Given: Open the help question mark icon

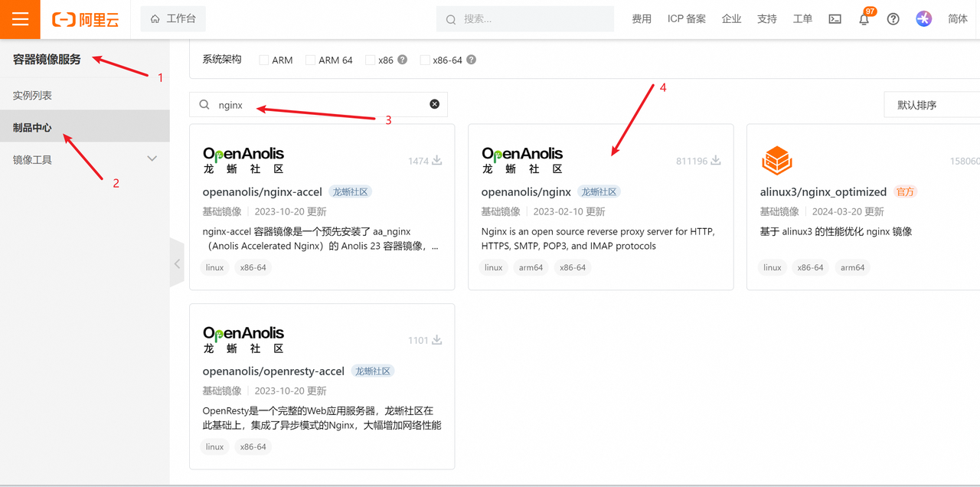Looking at the screenshot, I should pyautogui.click(x=893, y=19).
